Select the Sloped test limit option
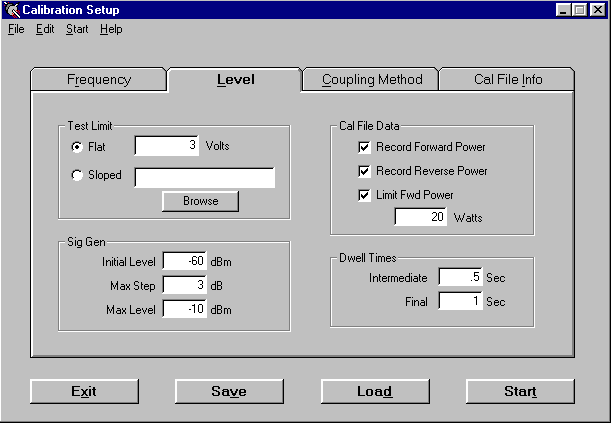Image resolution: width=612 pixels, height=424 pixels. (77, 176)
